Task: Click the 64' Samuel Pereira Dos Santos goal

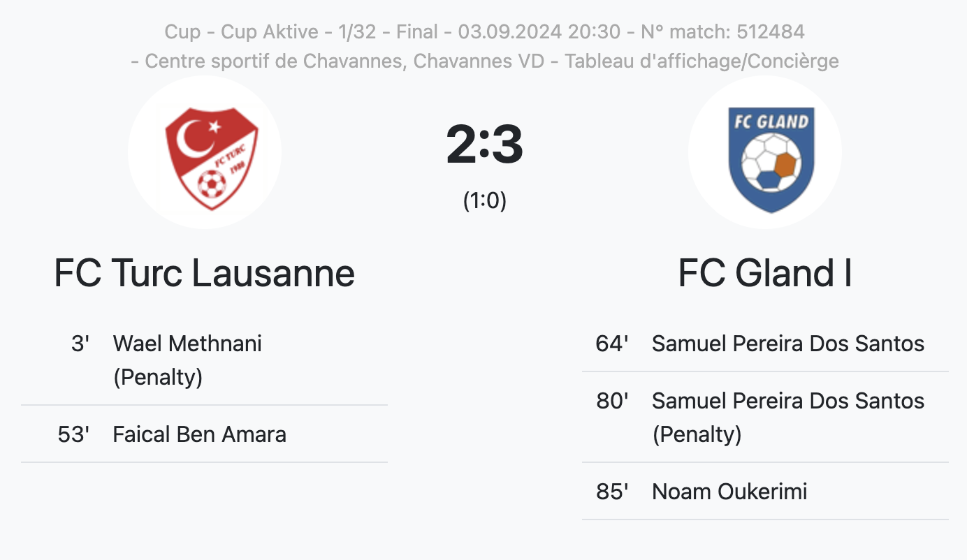Action: (765, 343)
